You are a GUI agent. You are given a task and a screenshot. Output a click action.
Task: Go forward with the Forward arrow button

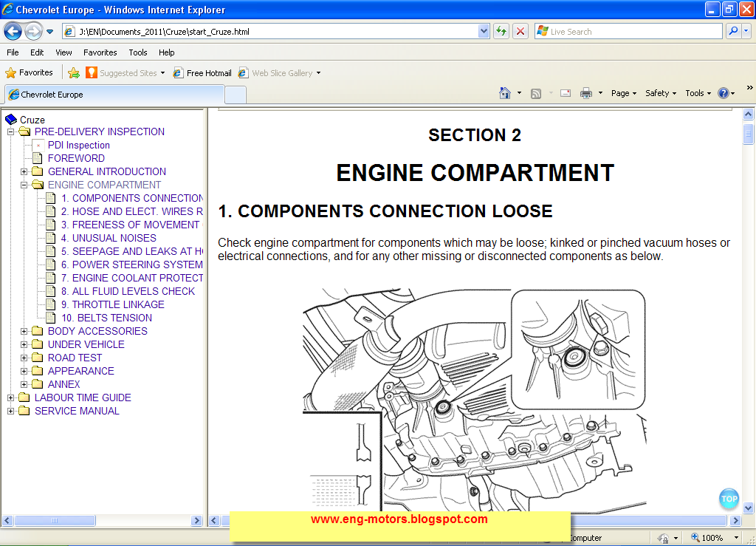tap(33, 31)
